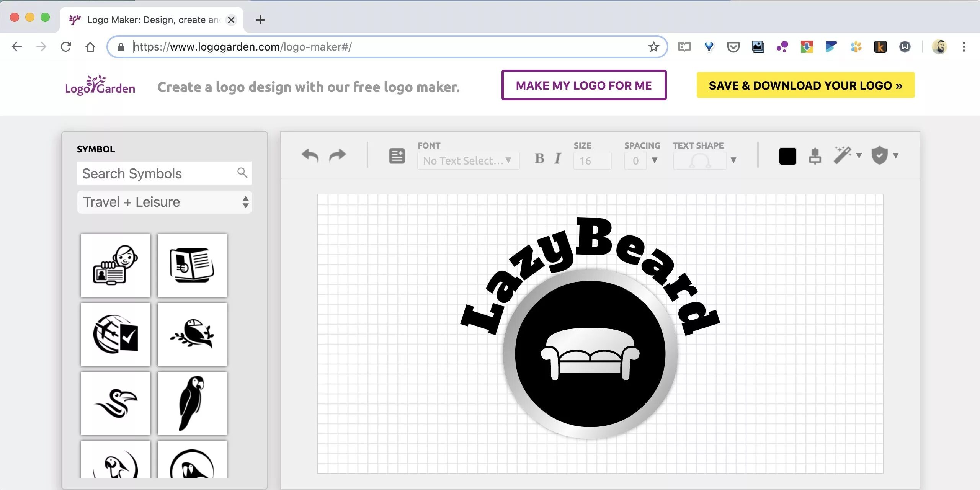Click SAVE & DOWNLOAD YOUR LOGO button
Viewport: 980px width, 490px height.
[806, 85]
